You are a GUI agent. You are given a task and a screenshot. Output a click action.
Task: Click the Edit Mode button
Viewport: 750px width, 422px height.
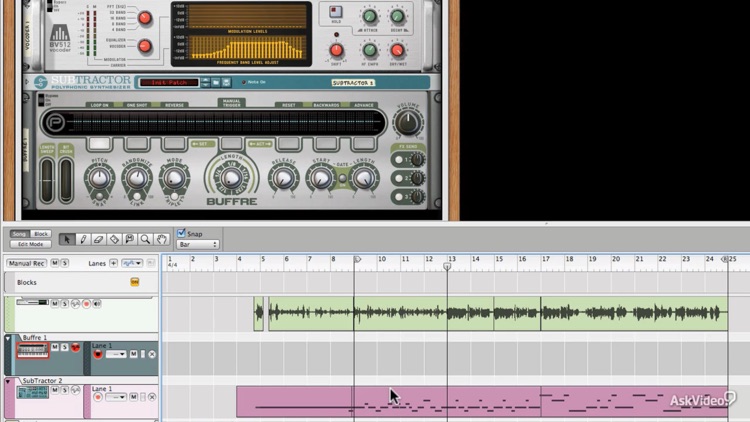(30, 244)
